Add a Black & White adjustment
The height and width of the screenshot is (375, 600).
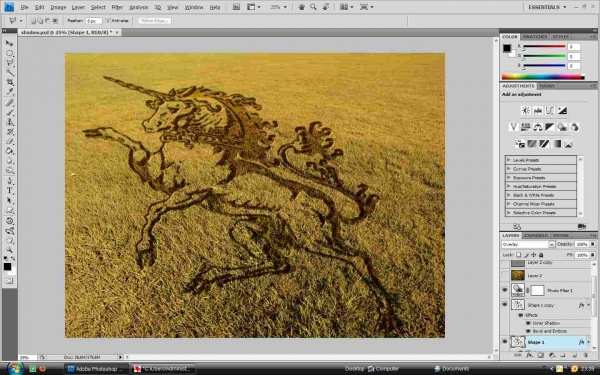coord(550,127)
